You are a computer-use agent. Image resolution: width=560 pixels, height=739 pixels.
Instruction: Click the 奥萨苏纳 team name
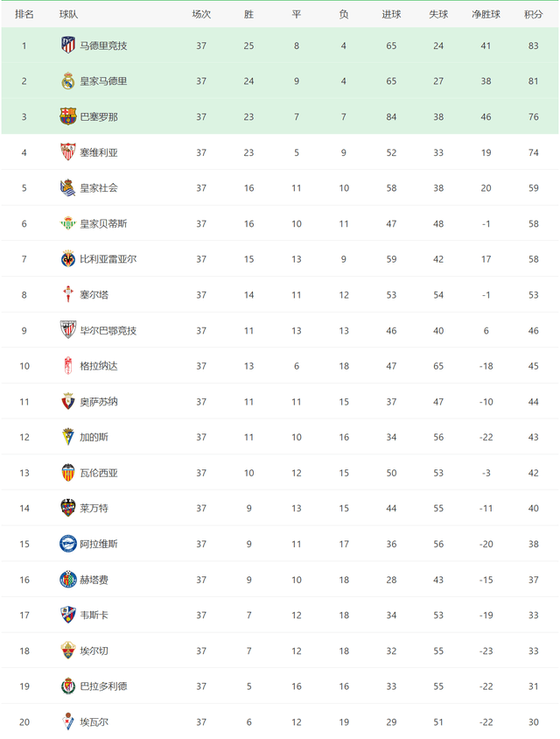tap(99, 402)
